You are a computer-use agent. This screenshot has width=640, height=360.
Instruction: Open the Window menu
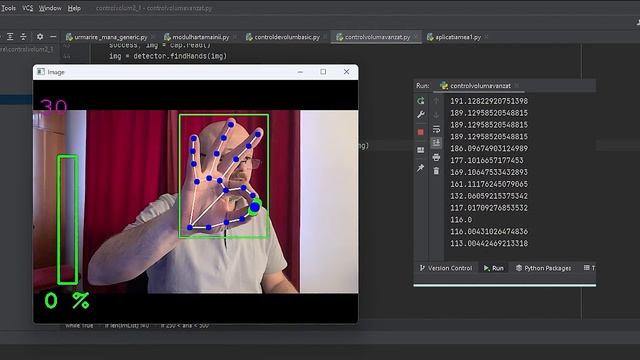(x=50, y=8)
